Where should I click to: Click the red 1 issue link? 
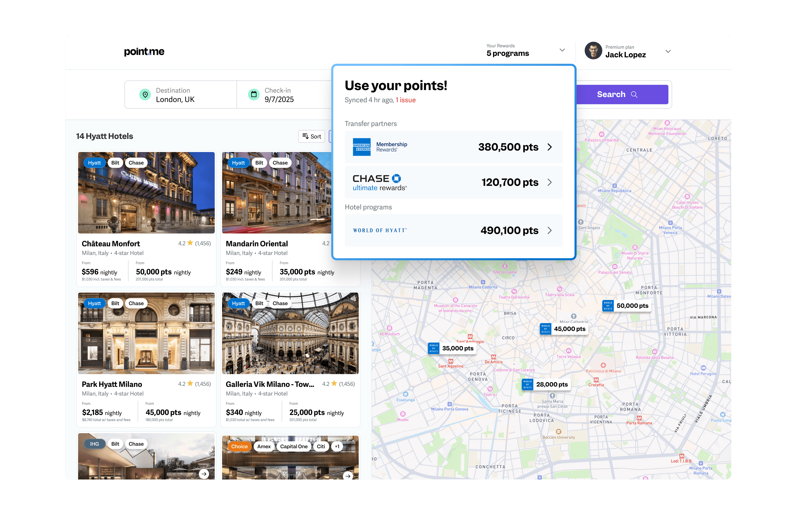pos(405,100)
